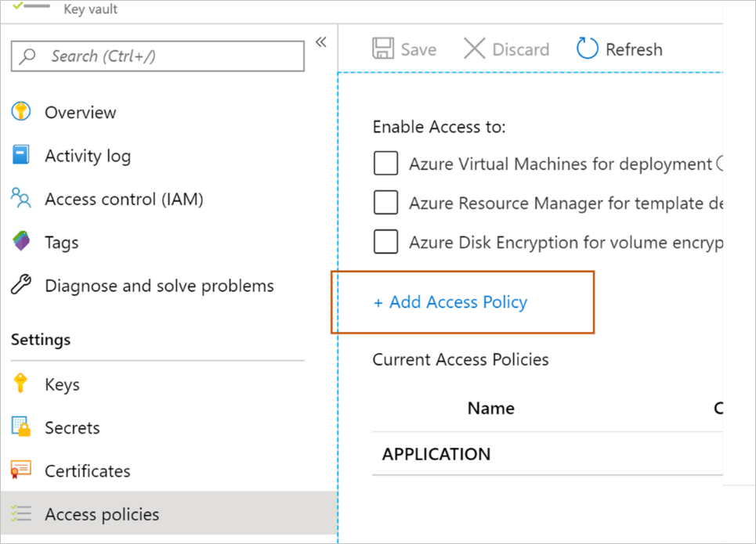Select the APPLICATION row in policies table
Viewport: 756px width, 544px height.
436,454
